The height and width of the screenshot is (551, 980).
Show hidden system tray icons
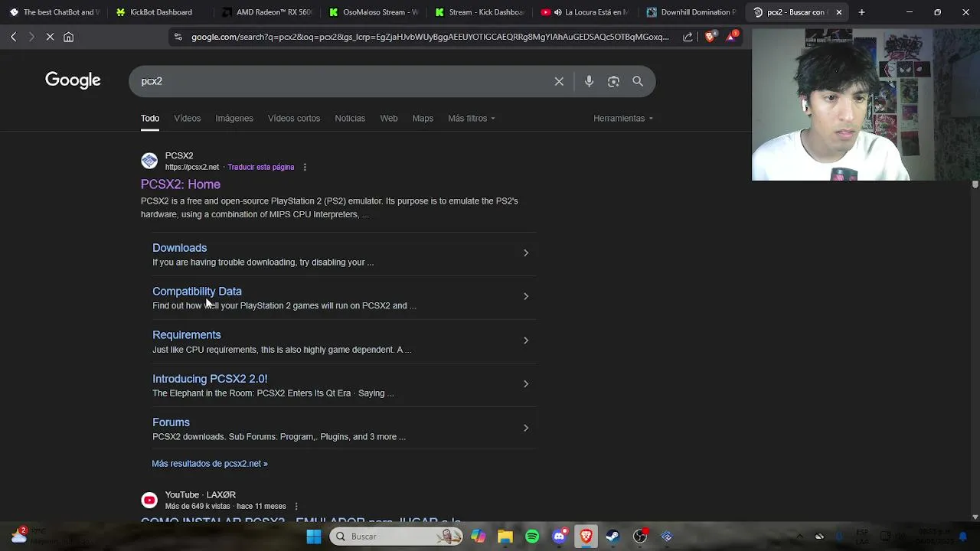(799, 536)
